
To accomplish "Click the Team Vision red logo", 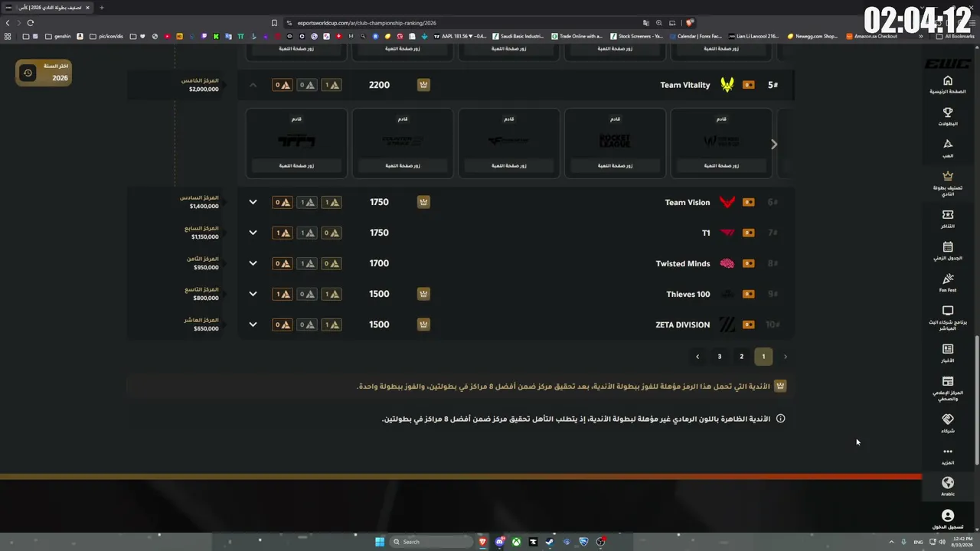I will (x=727, y=202).
